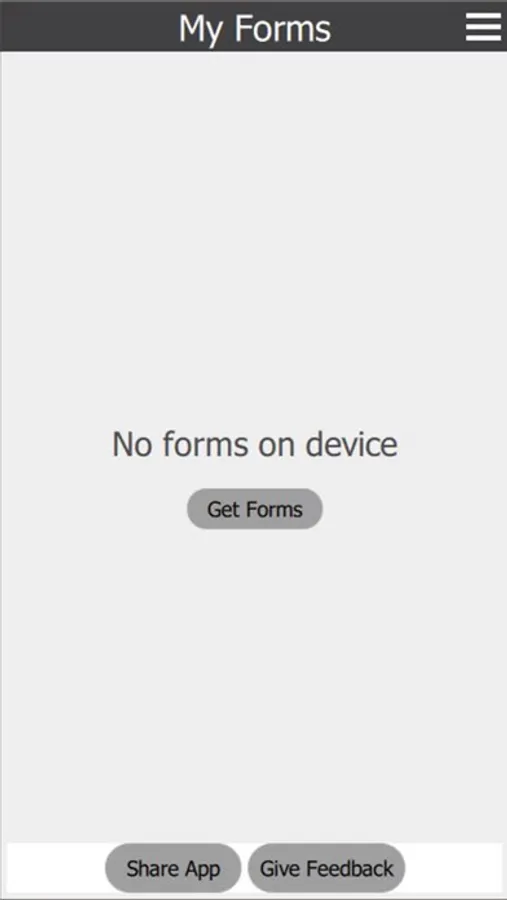Expand the navigation menu from the header

pyautogui.click(x=483, y=26)
